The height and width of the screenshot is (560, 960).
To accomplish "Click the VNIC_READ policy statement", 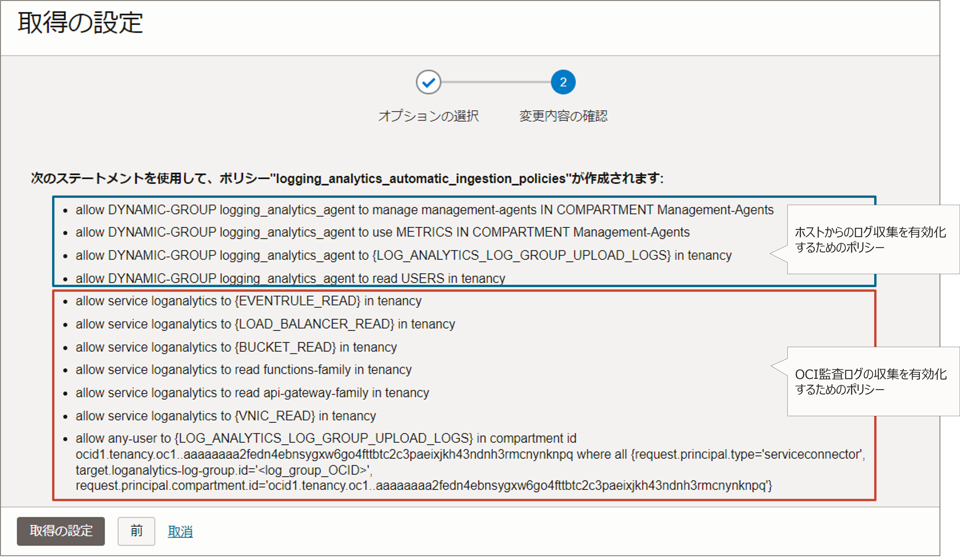I will pyautogui.click(x=225, y=416).
